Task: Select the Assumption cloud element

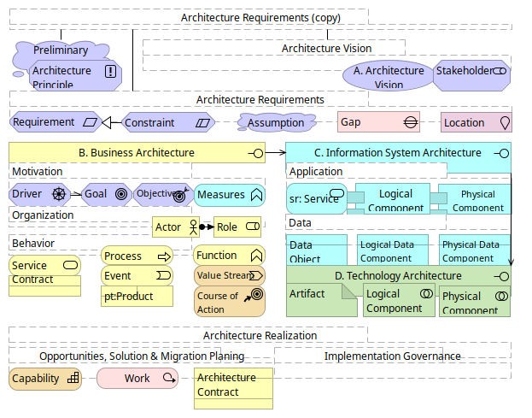Action: (x=276, y=122)
